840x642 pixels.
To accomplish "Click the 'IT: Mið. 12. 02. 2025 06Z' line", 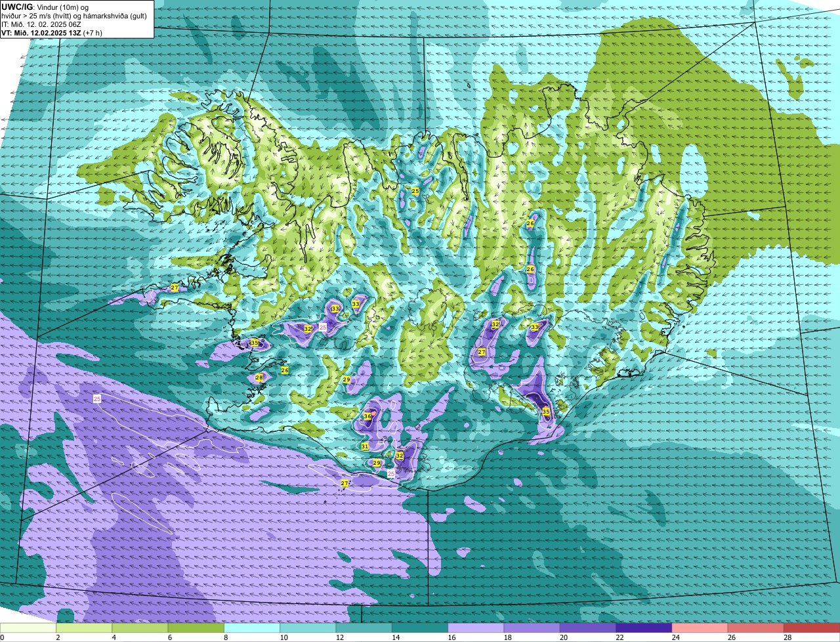I will point(41,24).
